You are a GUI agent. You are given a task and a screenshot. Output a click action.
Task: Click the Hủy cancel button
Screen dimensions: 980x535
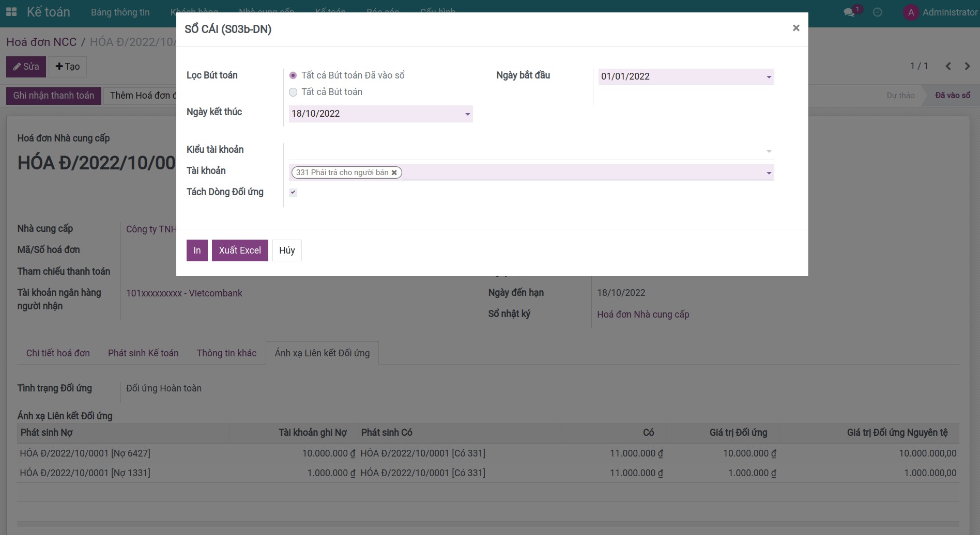pos(287,250)
